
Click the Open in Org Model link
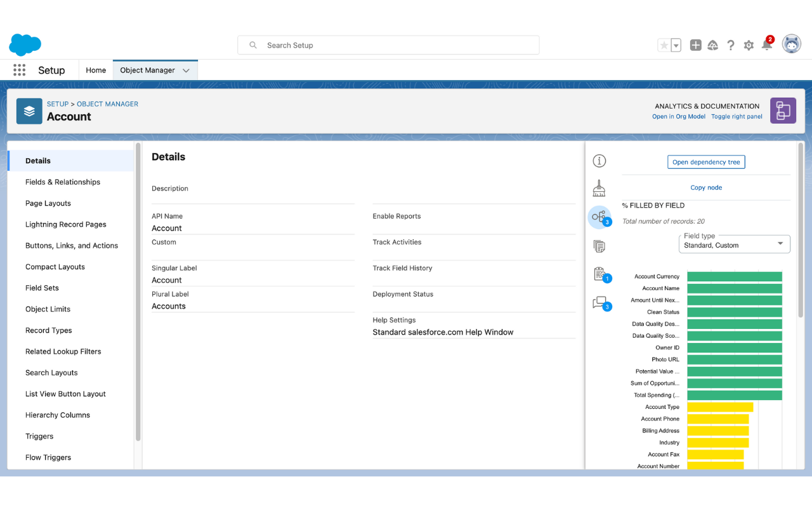678,117
